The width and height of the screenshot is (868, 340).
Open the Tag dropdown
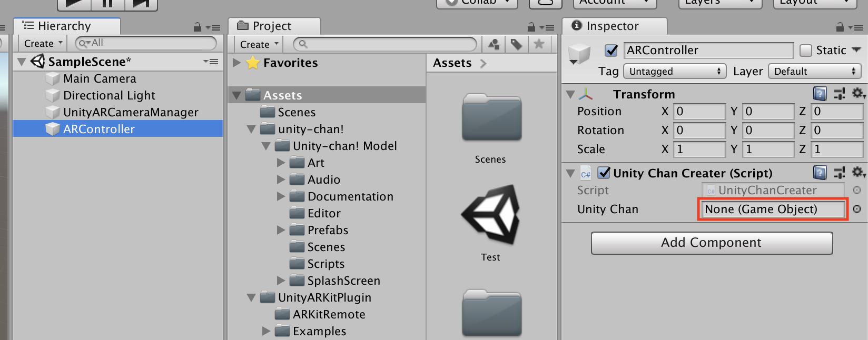pos(674,71)
